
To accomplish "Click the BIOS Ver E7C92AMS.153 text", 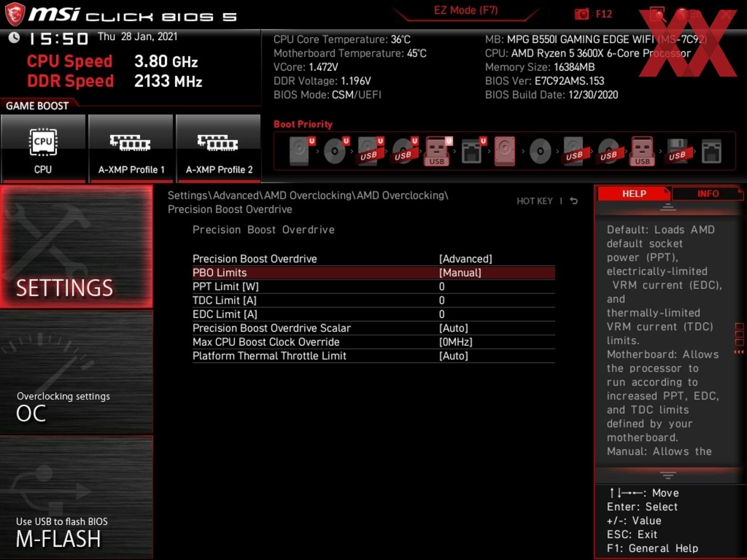I will [544, 81].
